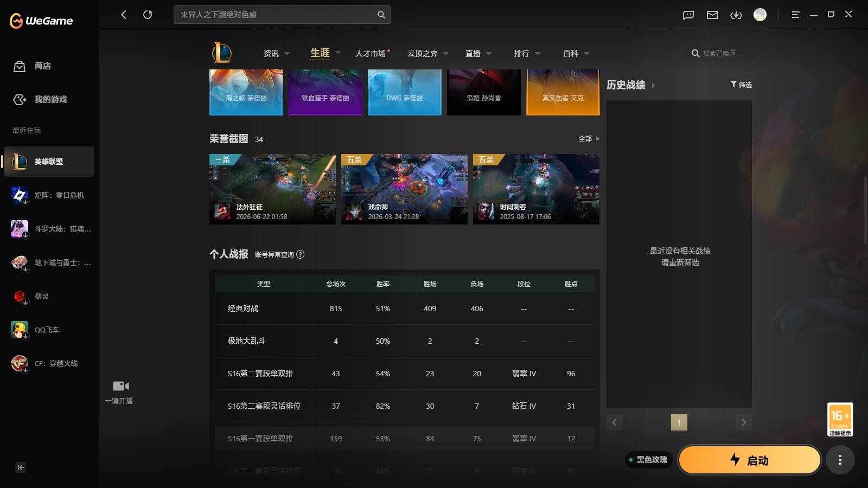Screen dimensions: 868x488
Task: Click the user avatar in title bar
Action: click(760, 15)
